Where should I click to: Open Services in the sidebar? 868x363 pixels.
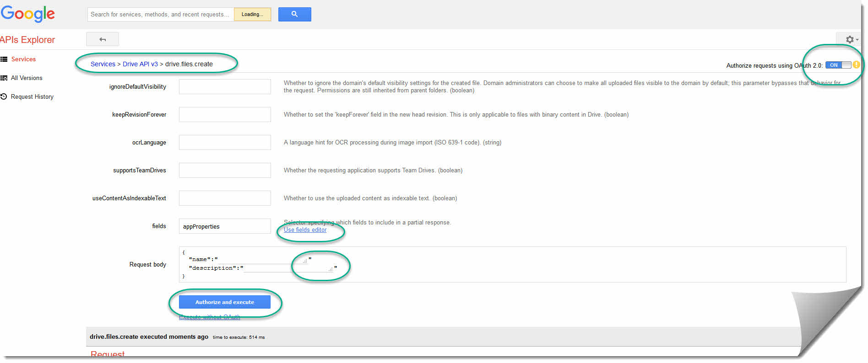(x=23, y=59)
